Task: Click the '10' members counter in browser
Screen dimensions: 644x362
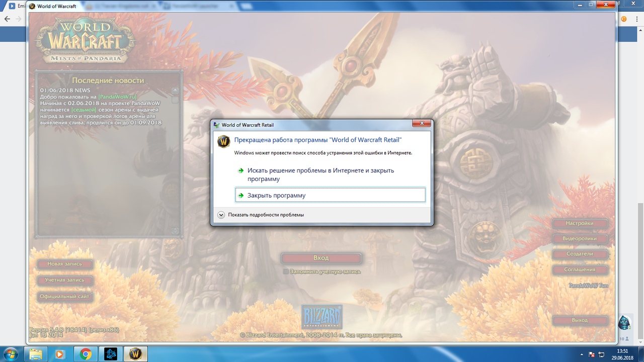Action: pos(624,339)
